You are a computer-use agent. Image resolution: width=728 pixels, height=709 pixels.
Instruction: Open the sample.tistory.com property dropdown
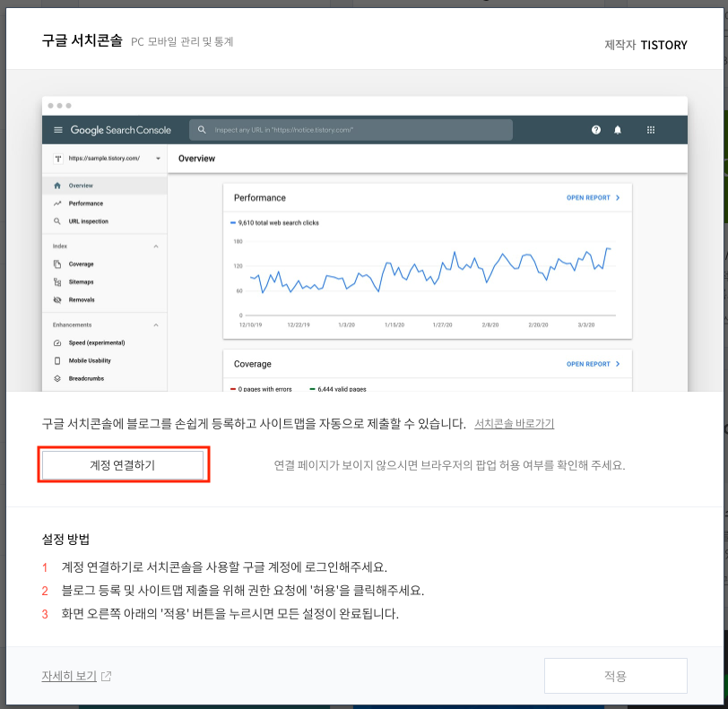159,159
